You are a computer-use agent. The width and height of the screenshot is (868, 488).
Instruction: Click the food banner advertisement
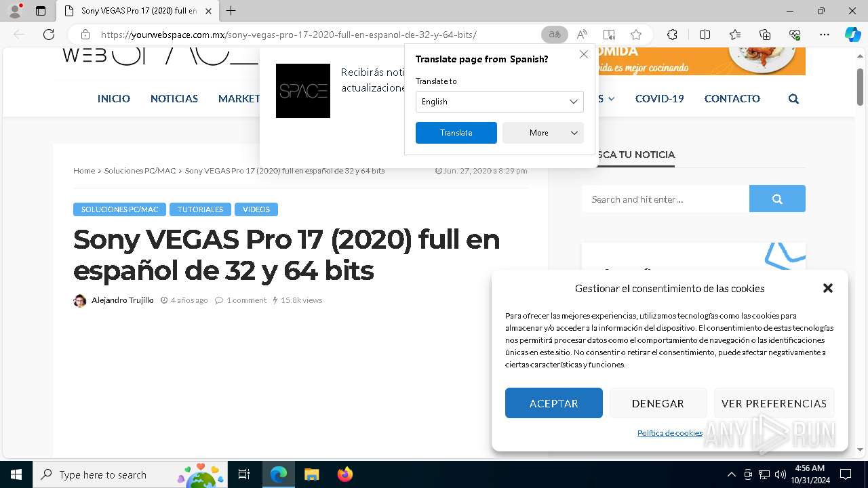[x=701, y=61]
